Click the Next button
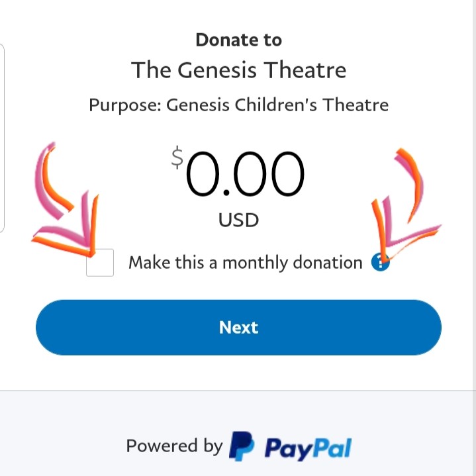Screen dimensions: 476x476 pos(238,327)
